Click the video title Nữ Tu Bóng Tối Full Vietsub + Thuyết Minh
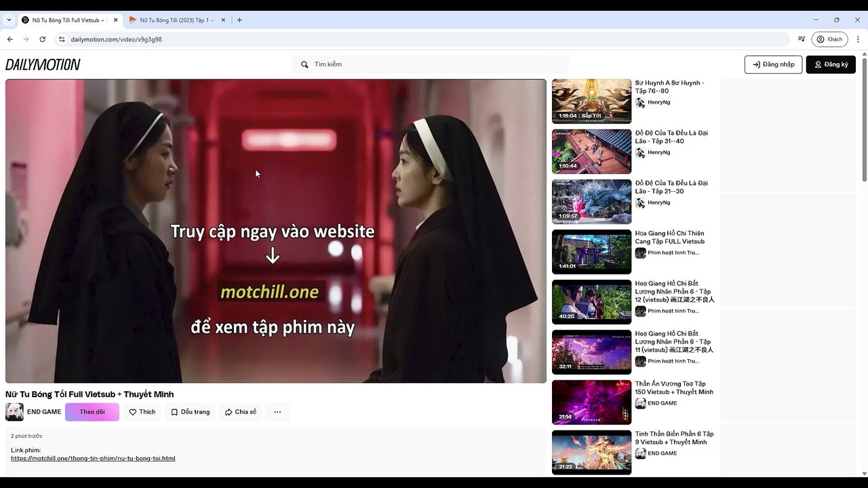Screen dimensions: 868x488 (90, 394)
